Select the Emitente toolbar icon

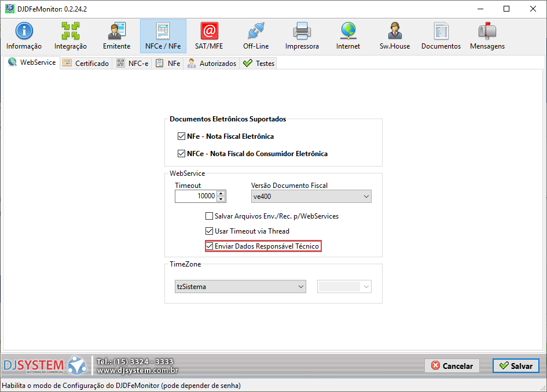[116, 36]
